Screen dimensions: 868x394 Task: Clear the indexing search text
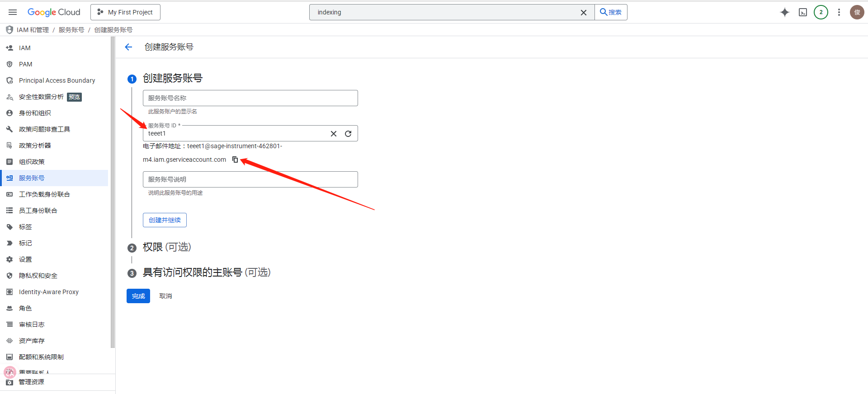pyautogui.click(x=584, y=13)
